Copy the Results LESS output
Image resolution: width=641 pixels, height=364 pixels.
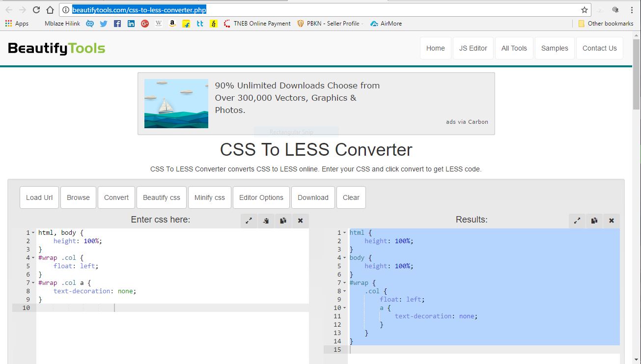594,221
